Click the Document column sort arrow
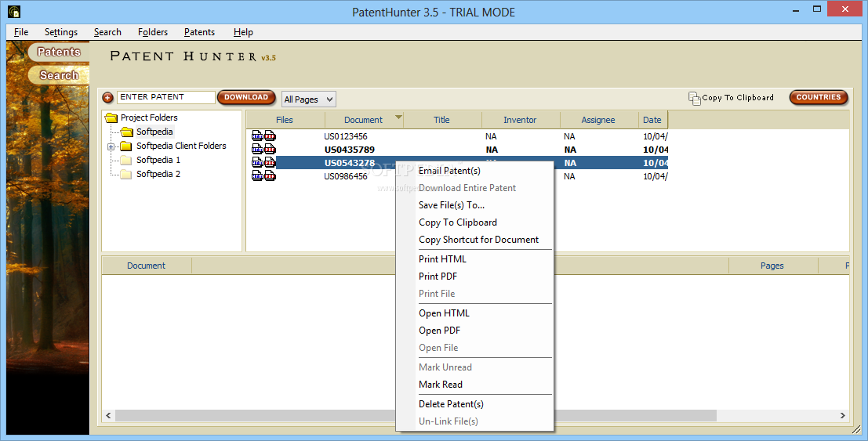The image size is (868, 441). pyautogui.click(x=398, y=117)
